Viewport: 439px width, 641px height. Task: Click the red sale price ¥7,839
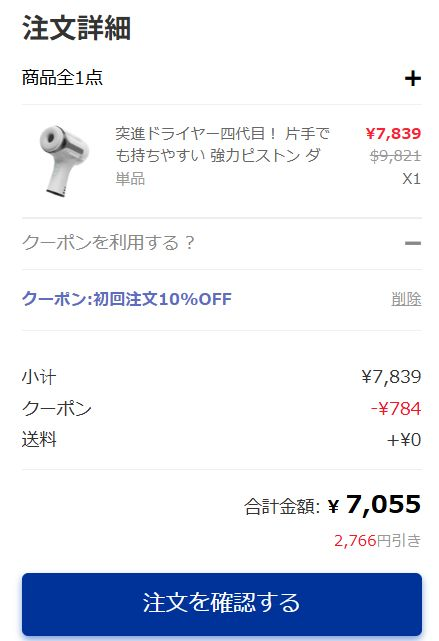393,133
